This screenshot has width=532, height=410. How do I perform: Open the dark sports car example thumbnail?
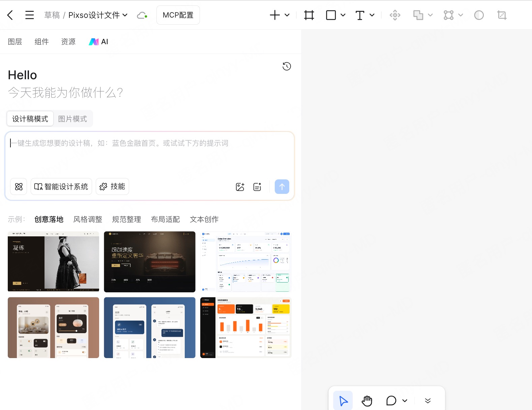(150, 262)
